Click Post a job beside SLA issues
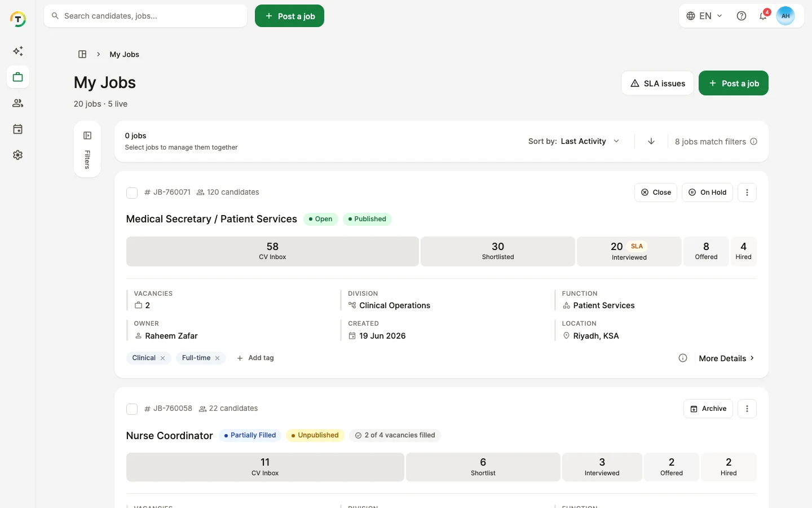This screenshot has height=508, width=812. pyautogui.click(x=734, y=83)
